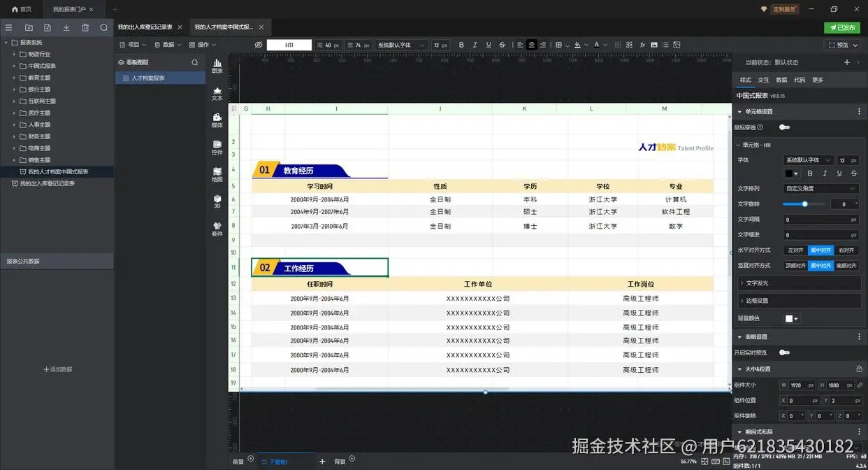
Task: Open the 预览 preview dropdown
Action: (843, 45)
